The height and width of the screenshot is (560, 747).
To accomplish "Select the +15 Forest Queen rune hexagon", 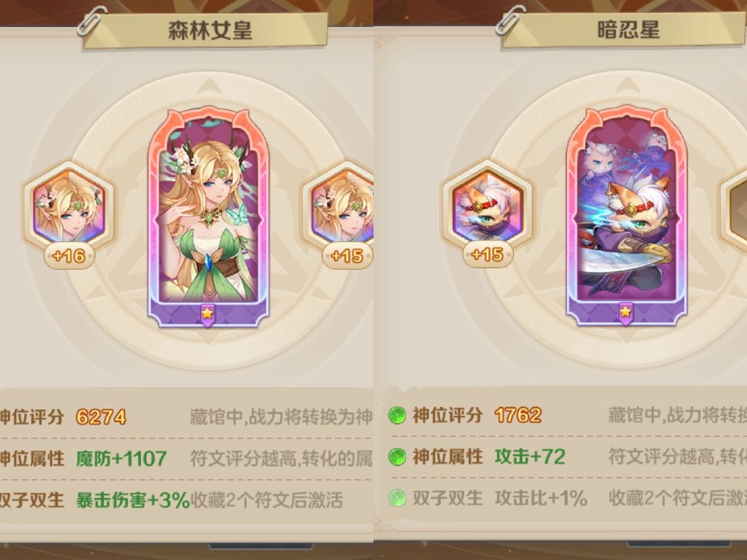I will (x=340, y=207).
